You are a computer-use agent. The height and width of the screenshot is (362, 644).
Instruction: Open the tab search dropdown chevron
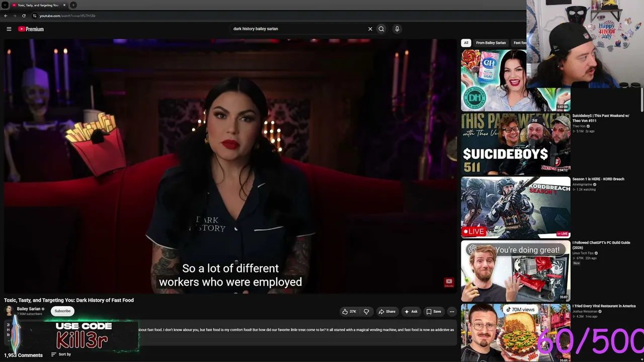tap(5, 5)
